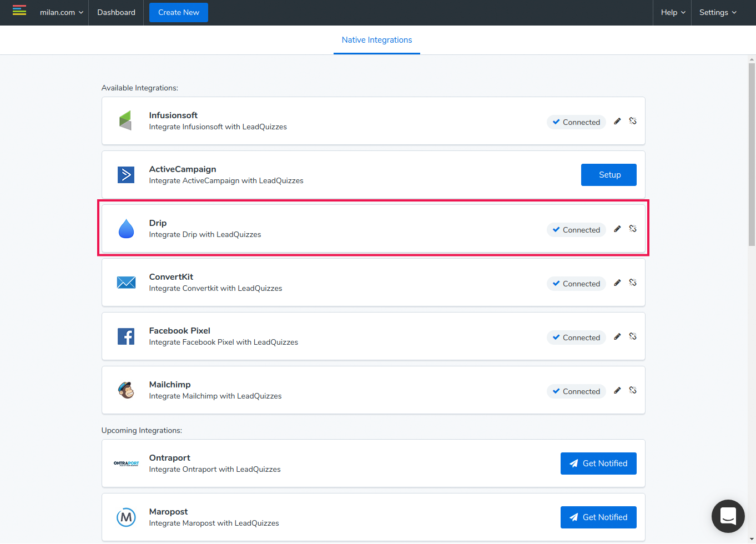Image resolution: width=756 pixels, height=544 pixels.
Task: Click the Mailchimp monkey logo
Action: coord(127,390)
